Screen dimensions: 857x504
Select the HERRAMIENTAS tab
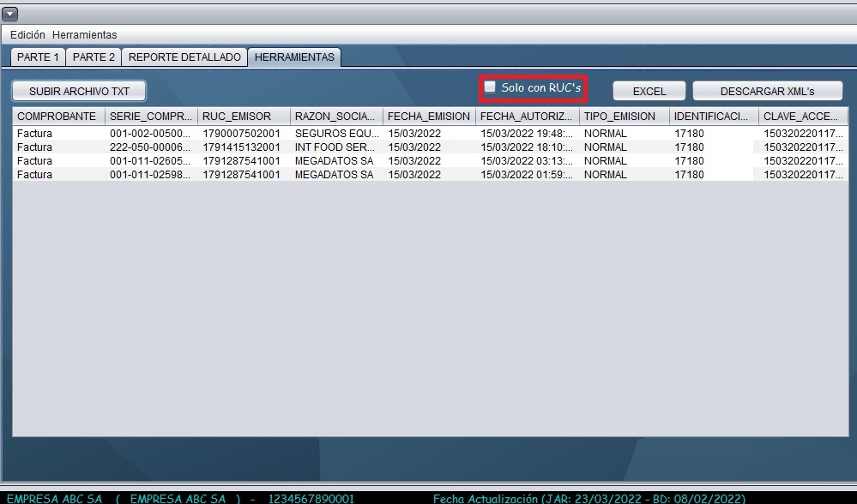click(x=295, y=57)
